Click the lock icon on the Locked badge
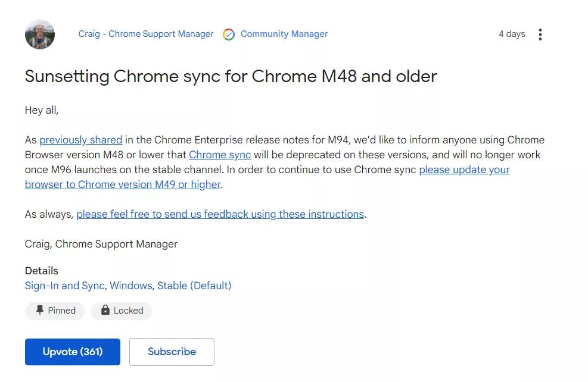The height and width of the screenshot is (382, 588). [105, 310]
